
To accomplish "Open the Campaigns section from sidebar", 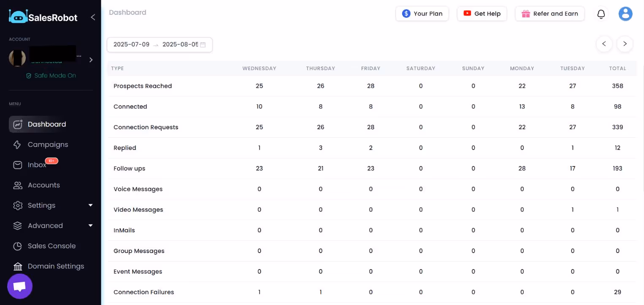I will coord(48,144).
